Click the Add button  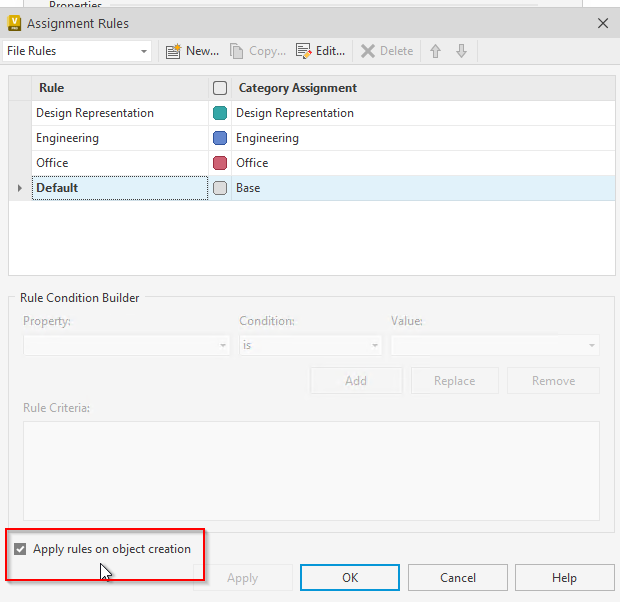pos(356,381)
